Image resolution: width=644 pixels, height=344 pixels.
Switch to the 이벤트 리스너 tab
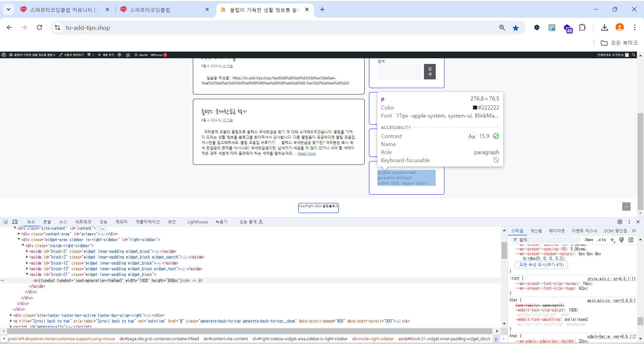pos(584,231)
